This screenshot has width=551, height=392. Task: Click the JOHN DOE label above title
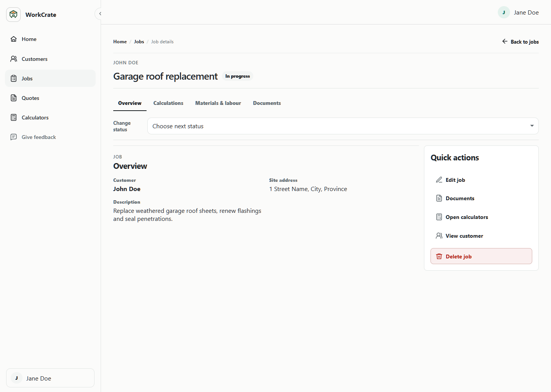pyautogui.click(x=126, y=63)
